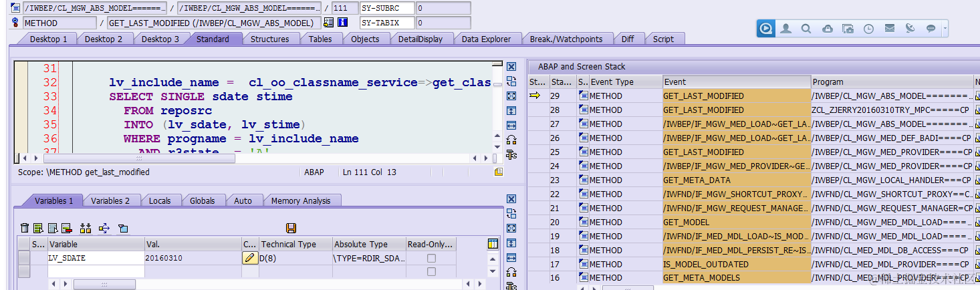Image resolution: width=980 pixels, height=290 pixels.
Task: Click the line number 111 field
Action: [344, 8]
